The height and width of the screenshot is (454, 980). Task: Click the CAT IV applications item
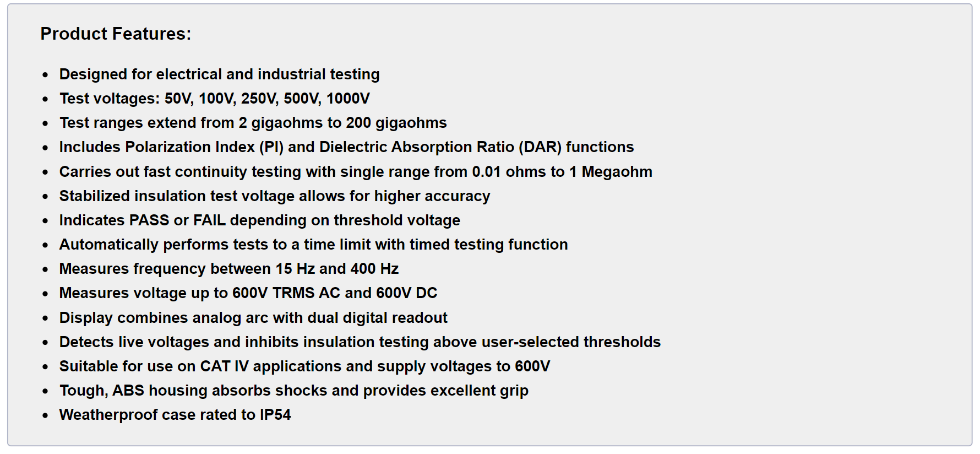(x=304, y=366)
